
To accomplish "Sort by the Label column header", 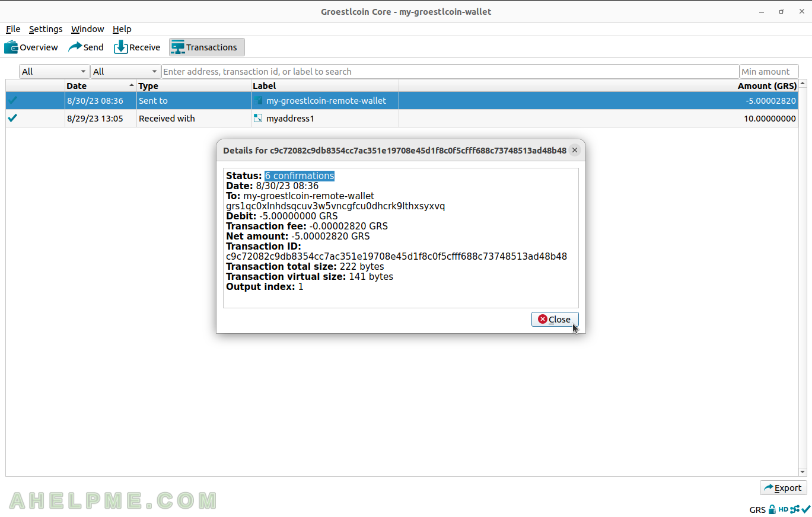I will 325,86.
